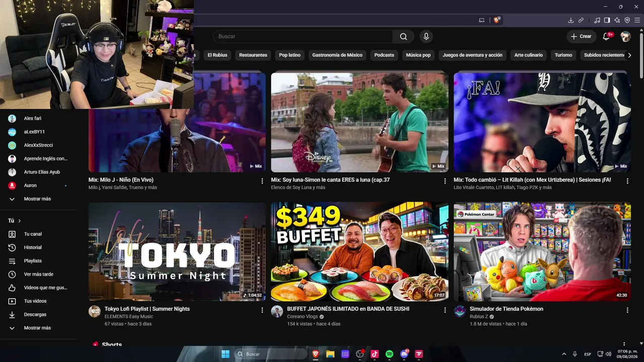Image resolution: width=644 pixels, height=362 pixels.
Task: Click the chain link icon in browser toolbar
Action: point(581,20)
